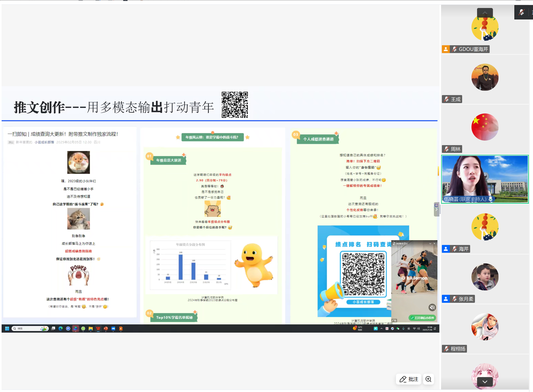Open PowerPoint icon in the shared taskbar
Screen dimensions: 533x392
[x=106, y=329]
